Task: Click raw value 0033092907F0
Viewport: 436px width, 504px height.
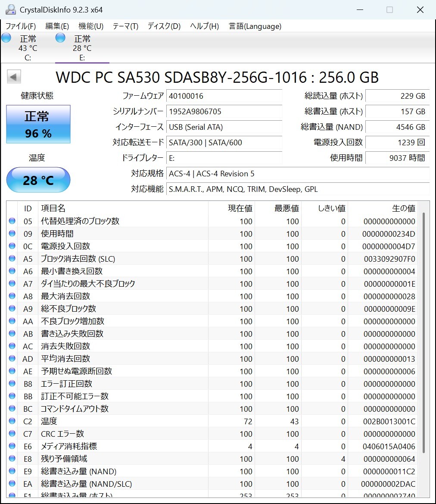Action: 389,259
